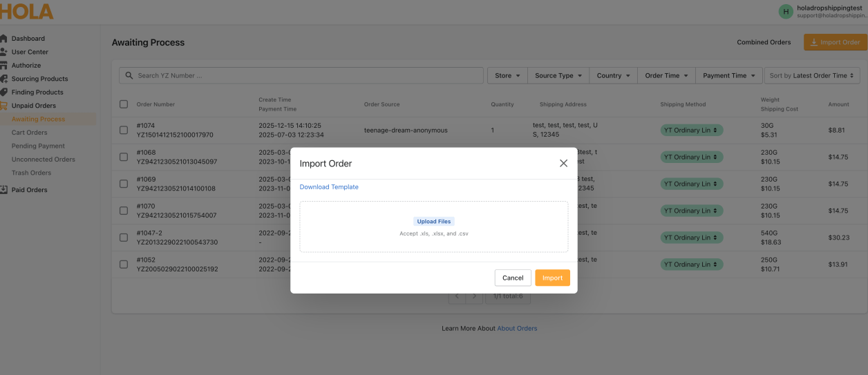
Task: Toggle the select-all orders checkbox
Action: [x=124, y=104]
